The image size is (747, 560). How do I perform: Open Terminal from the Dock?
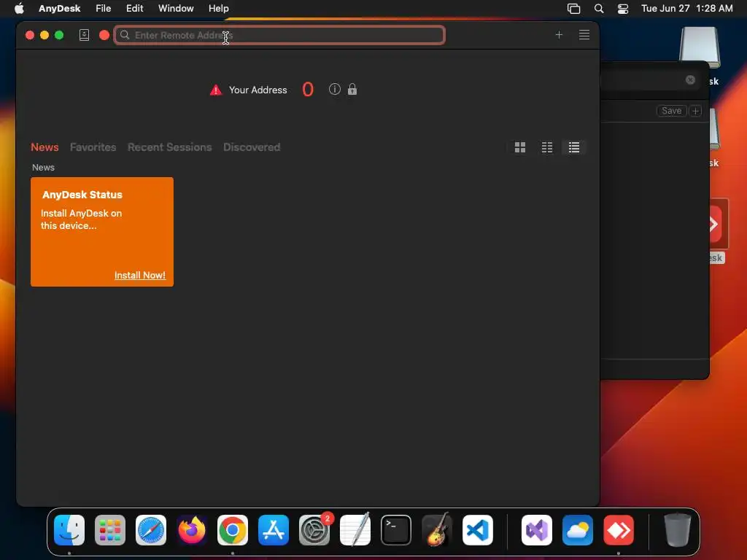(x=396, y=530)
